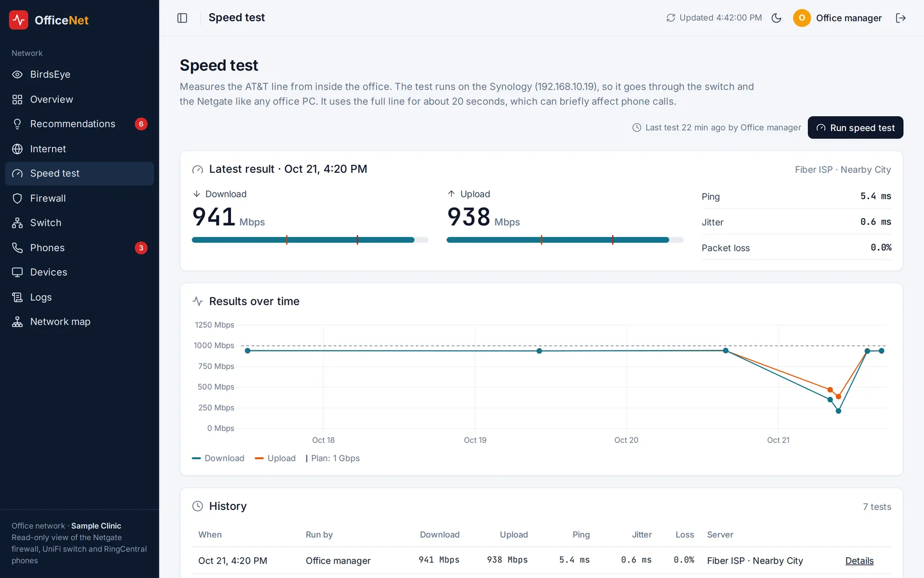This screenshot has width=924, height=578.
Task: Click 'Sample Clinic' in sidebar footer
Action: [96, 526]
